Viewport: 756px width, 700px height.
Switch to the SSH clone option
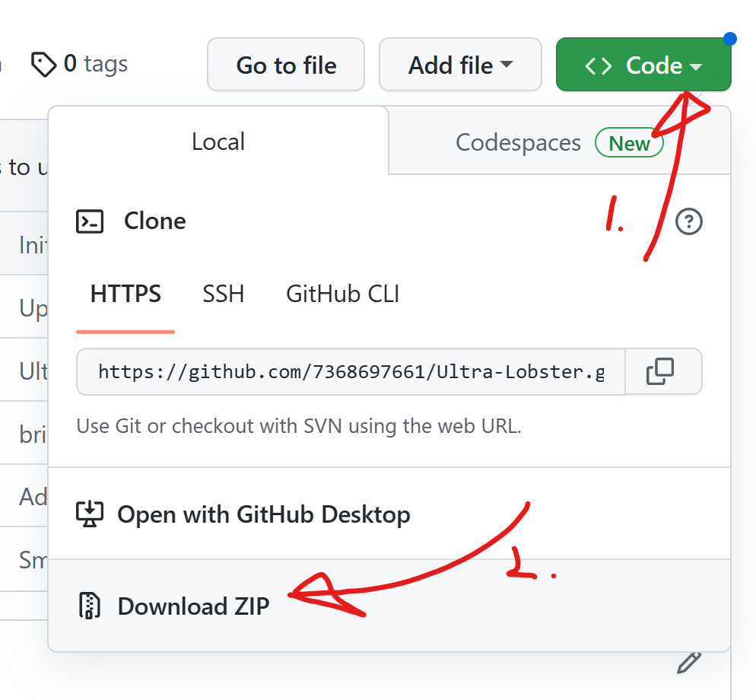coord(223,294)
